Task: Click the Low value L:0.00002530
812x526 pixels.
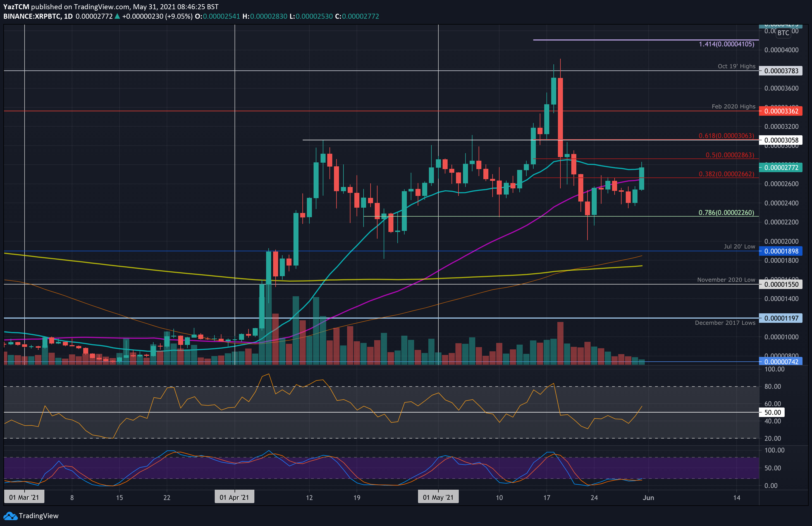Action: pyautogui.click(x=311, y=16)
